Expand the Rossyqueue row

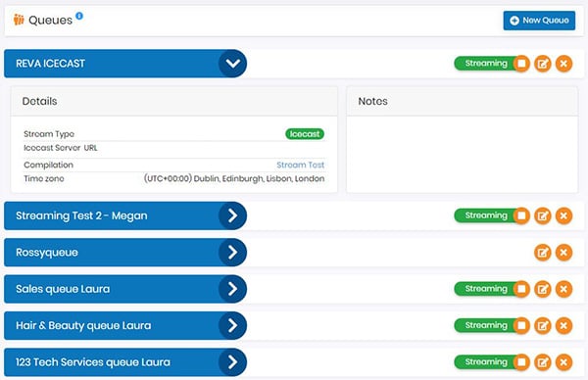[x=232, y=253]
